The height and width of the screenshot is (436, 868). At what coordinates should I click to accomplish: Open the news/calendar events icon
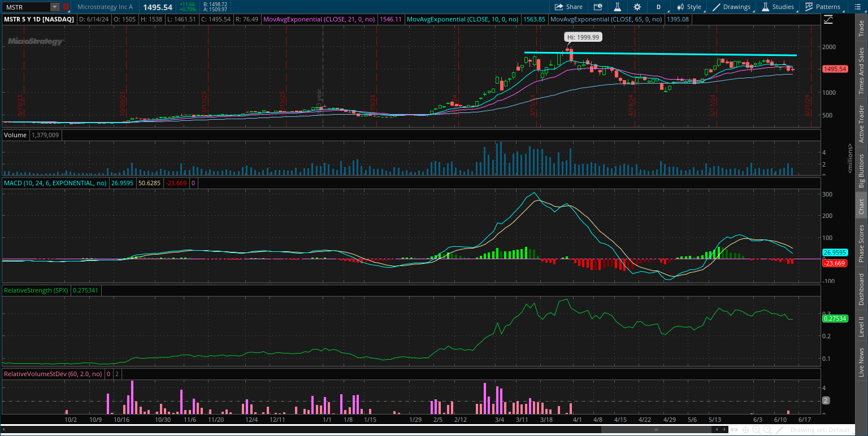[598, 7]
